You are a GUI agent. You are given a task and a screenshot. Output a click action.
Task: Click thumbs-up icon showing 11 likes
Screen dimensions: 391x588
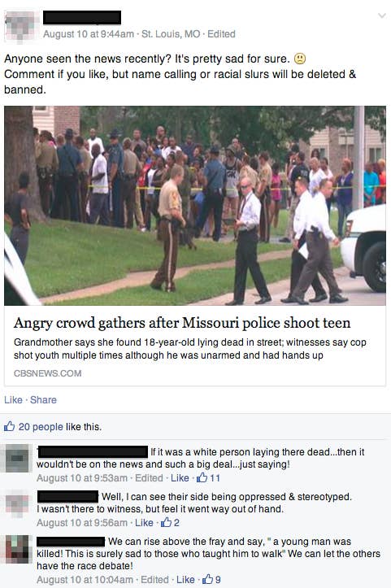pyautogui.click(x=202, y=477)
